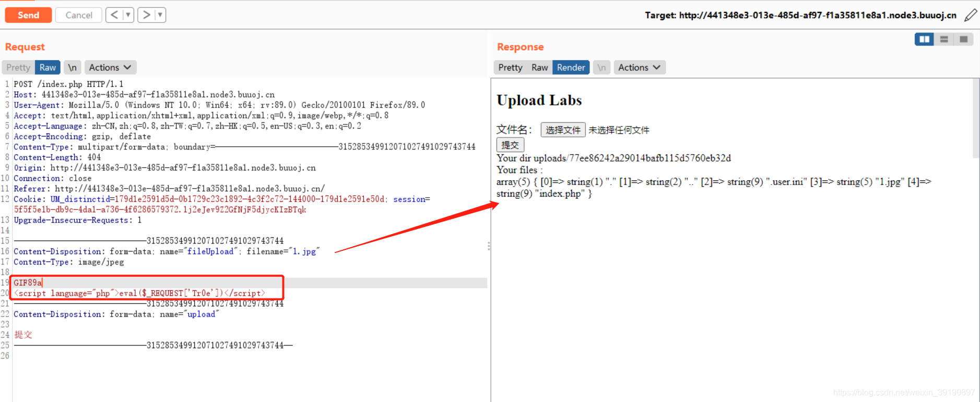
Task: Click the 提交 value in request body
Action: [23, 335]
